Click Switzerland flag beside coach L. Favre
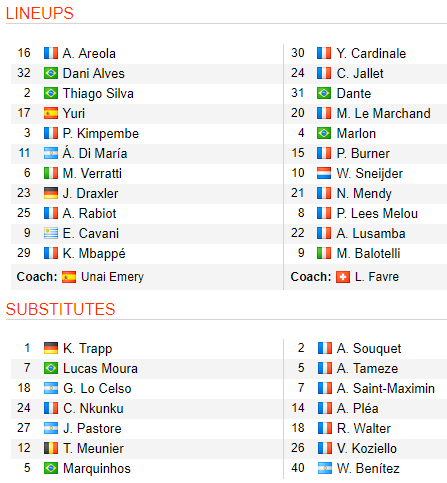 pos(343,277)
